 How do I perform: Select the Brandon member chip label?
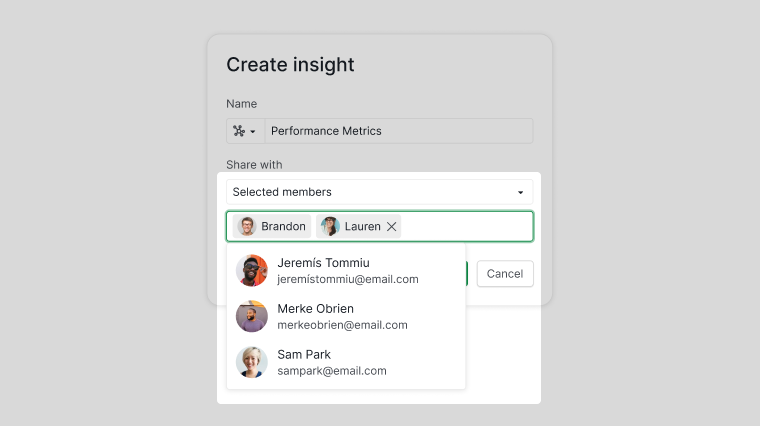pyautogui.click(x=283, y=226)
